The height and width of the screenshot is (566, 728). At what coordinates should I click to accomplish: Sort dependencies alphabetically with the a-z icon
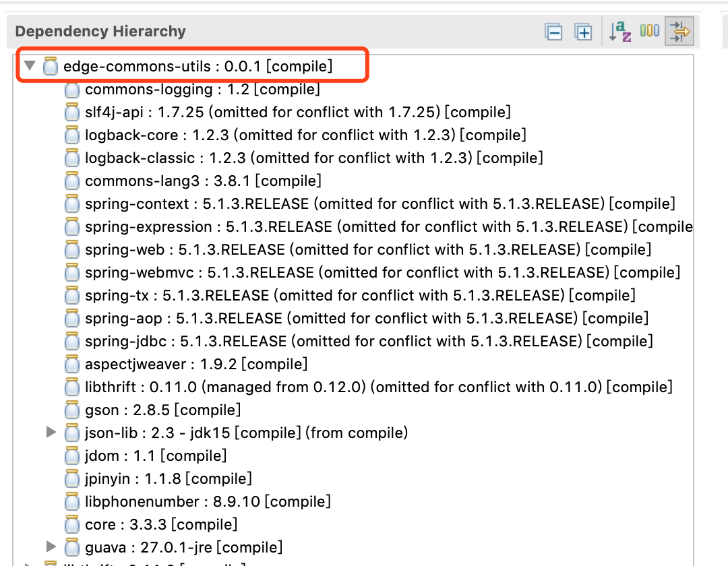(620, 32)
